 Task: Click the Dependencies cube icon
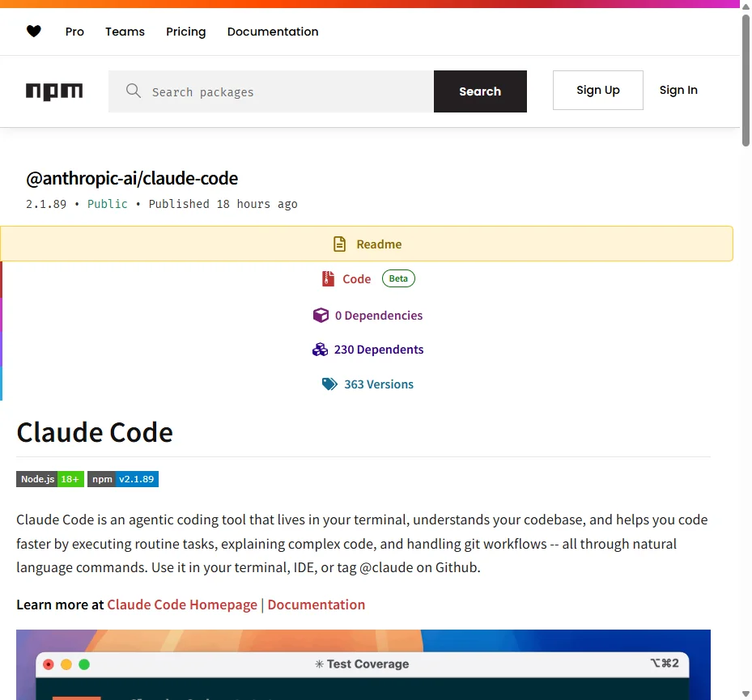(321, 315)
